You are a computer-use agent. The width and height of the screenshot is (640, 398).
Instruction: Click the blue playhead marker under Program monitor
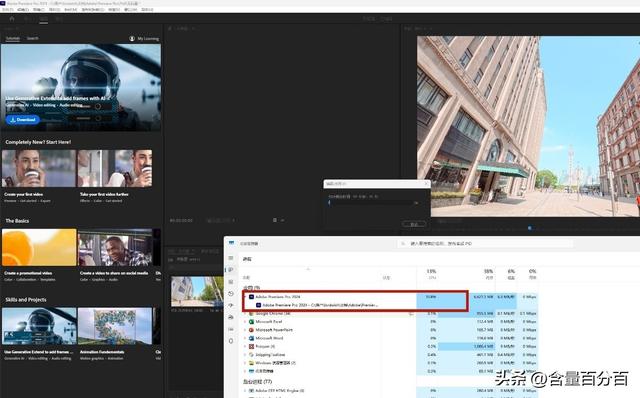[530, 228]
